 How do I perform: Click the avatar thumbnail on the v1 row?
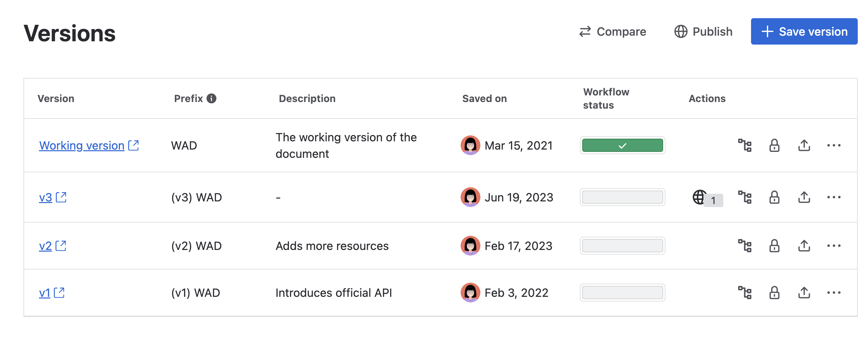[x=470, y=293]
